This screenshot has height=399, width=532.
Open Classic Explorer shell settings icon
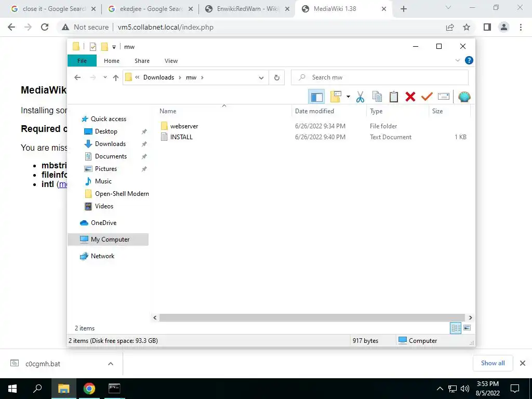(464, 97)
